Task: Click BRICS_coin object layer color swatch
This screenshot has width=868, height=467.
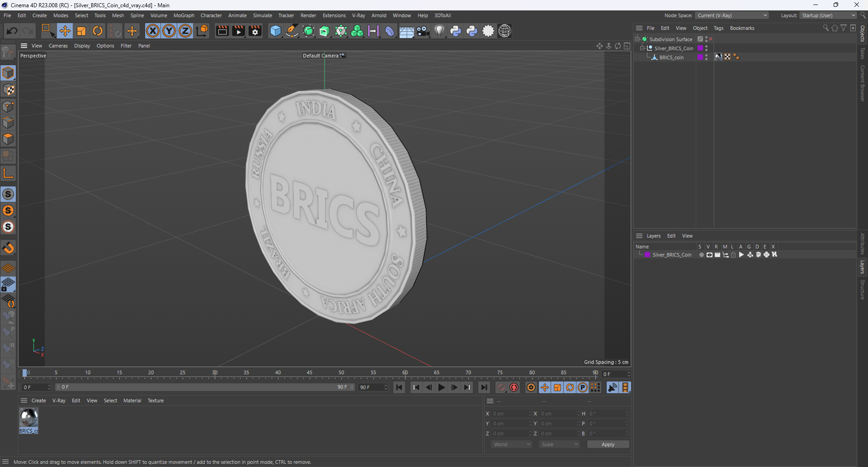Action: pos(700,57)
